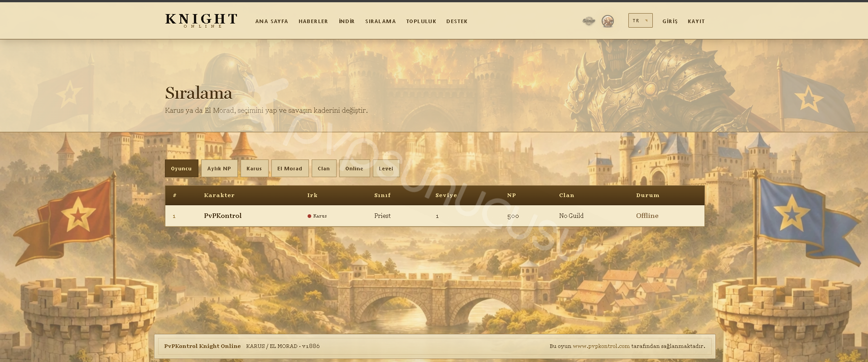Screen dimensions: 868x362
Task: Click the round emblem icon beside language selector
Action: tap(608, 21)
